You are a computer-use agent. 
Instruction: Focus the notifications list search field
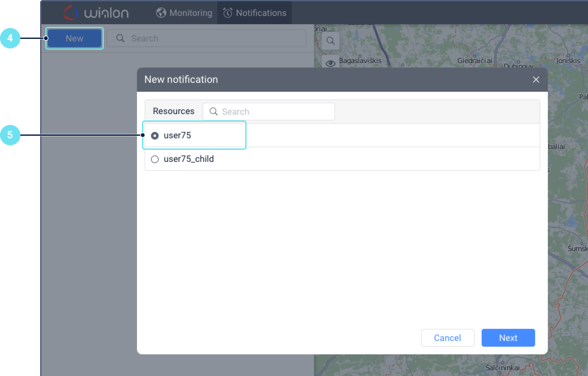[206, 38]
